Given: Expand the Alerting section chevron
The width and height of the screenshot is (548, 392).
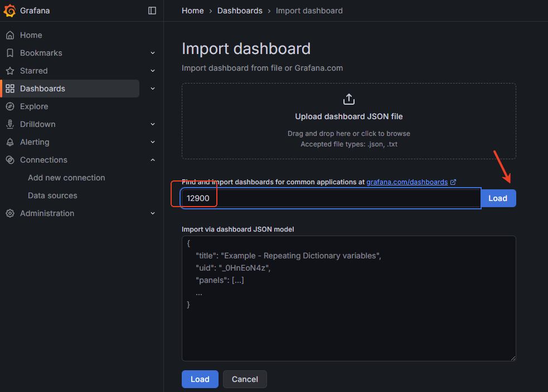Looking at the screenshot, I should point(153,142).
